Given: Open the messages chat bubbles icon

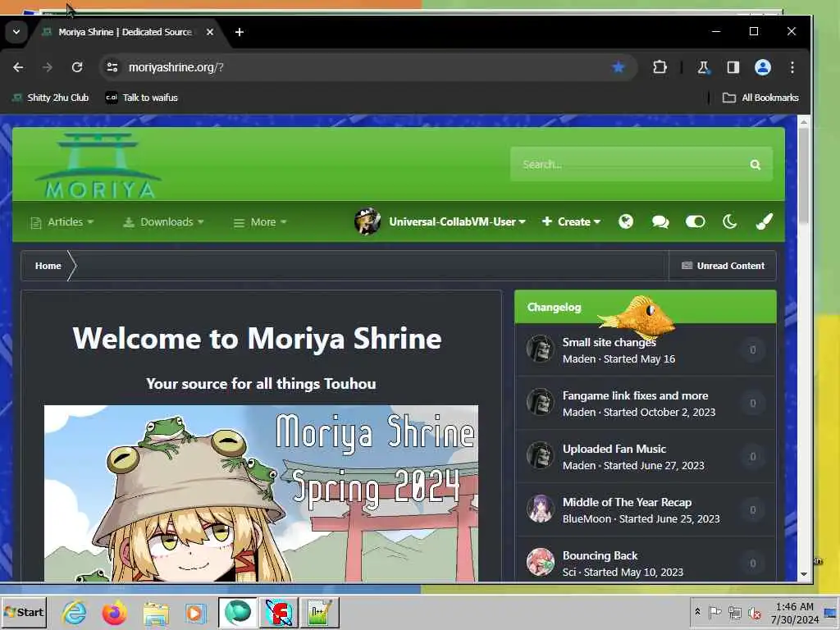Looking at the screenshot, I should point(660,221).
